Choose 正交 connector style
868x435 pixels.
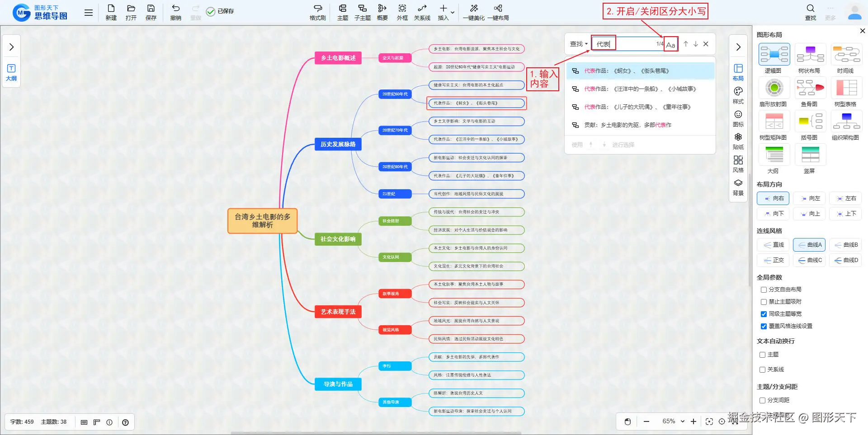pyautogui.click(x=773, y=260)
